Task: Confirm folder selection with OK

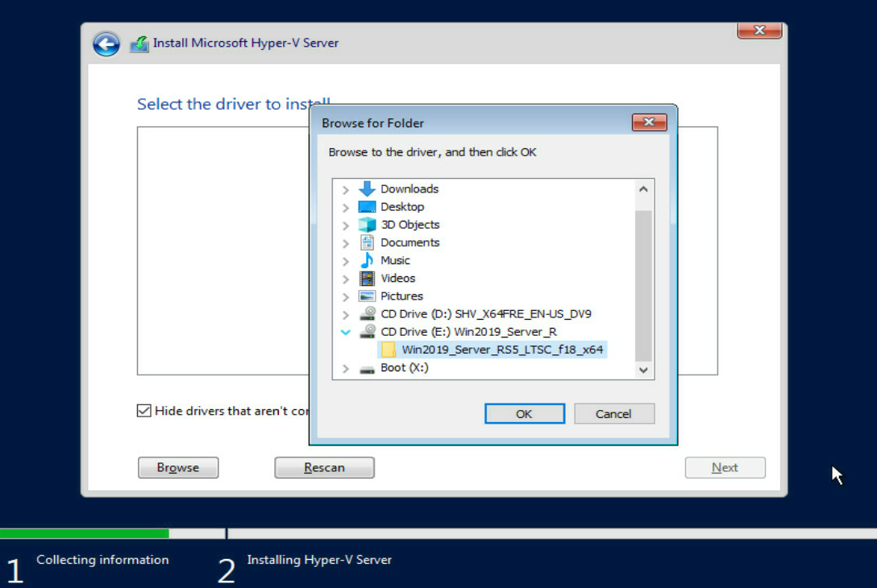Action: click(525, 413)
